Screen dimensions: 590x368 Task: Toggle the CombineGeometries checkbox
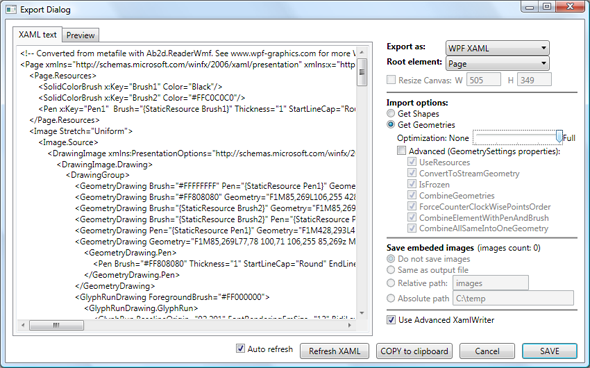[412, 195]
